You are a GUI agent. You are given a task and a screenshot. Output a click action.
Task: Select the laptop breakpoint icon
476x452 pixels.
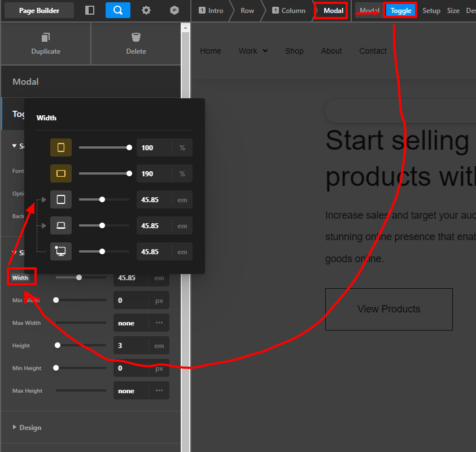tap(61, 225)
